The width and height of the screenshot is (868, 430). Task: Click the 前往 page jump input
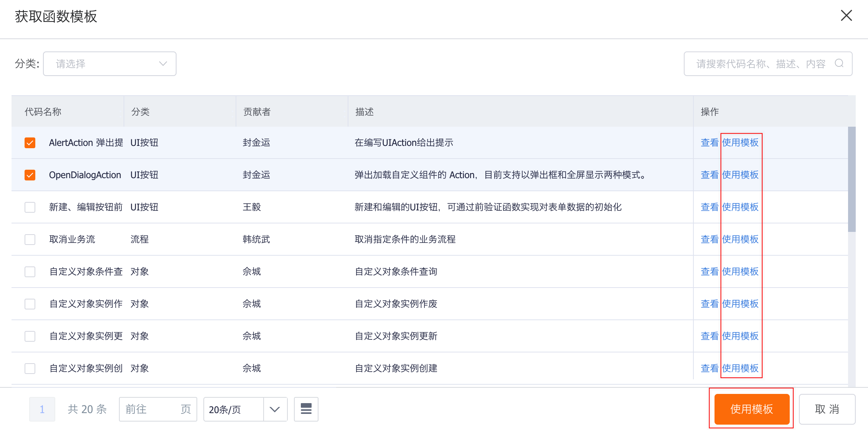tap(153, 409)
